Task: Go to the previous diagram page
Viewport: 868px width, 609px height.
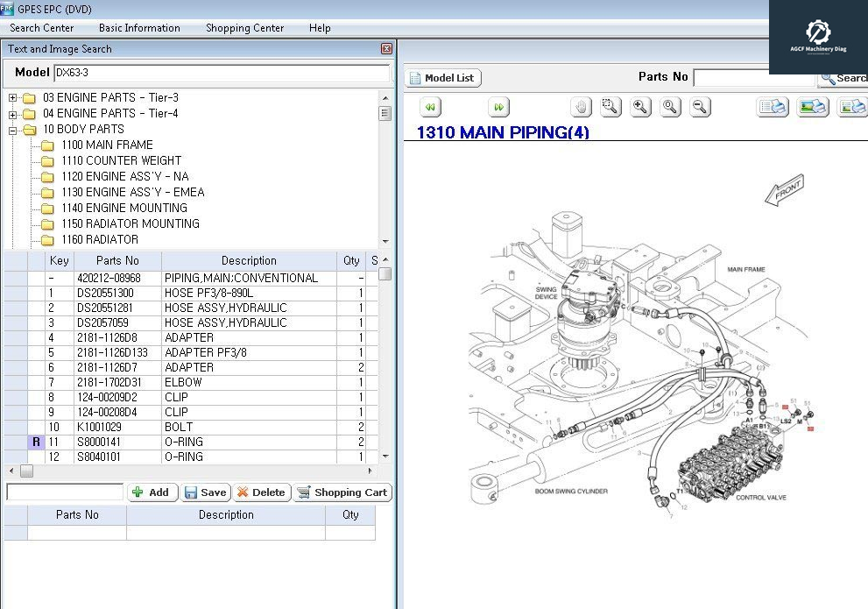Action: 430,107
